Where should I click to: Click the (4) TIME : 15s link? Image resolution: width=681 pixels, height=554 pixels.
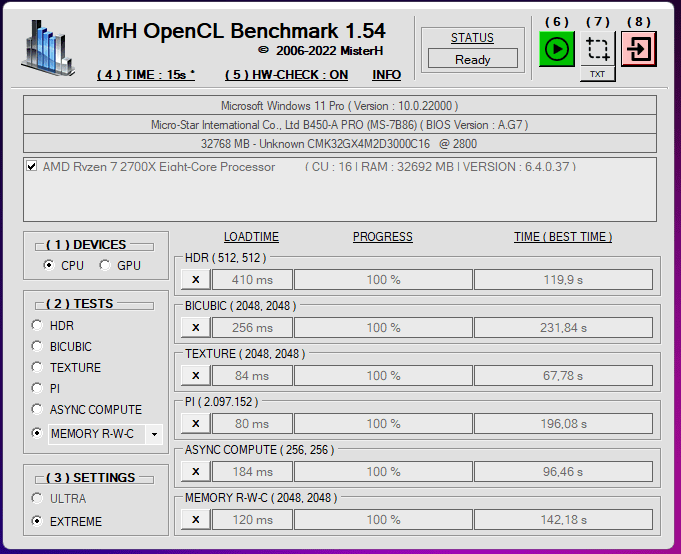tap(146, 75)
